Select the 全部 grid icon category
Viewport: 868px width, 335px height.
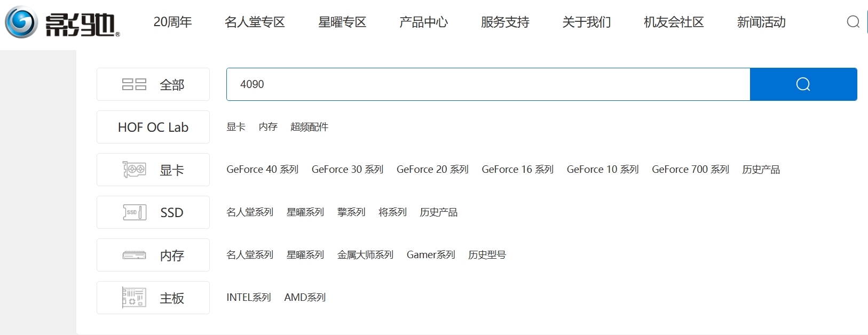134,84
